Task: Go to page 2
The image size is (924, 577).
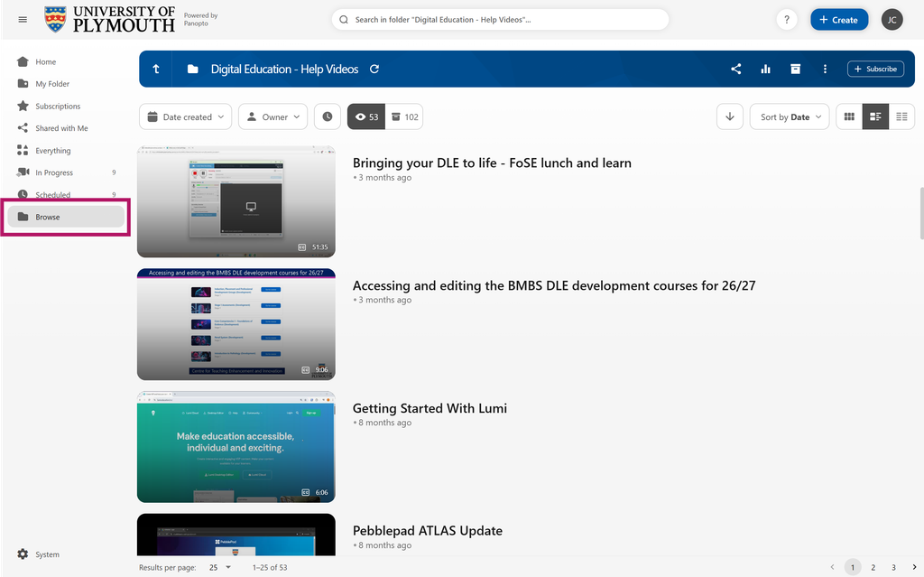Action: pos(873,567)
